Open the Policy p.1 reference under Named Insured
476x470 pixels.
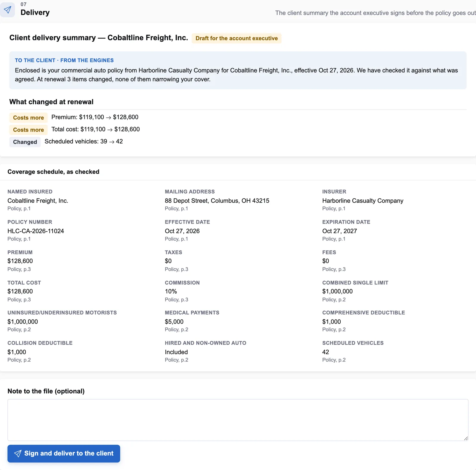tap(19, 209)
